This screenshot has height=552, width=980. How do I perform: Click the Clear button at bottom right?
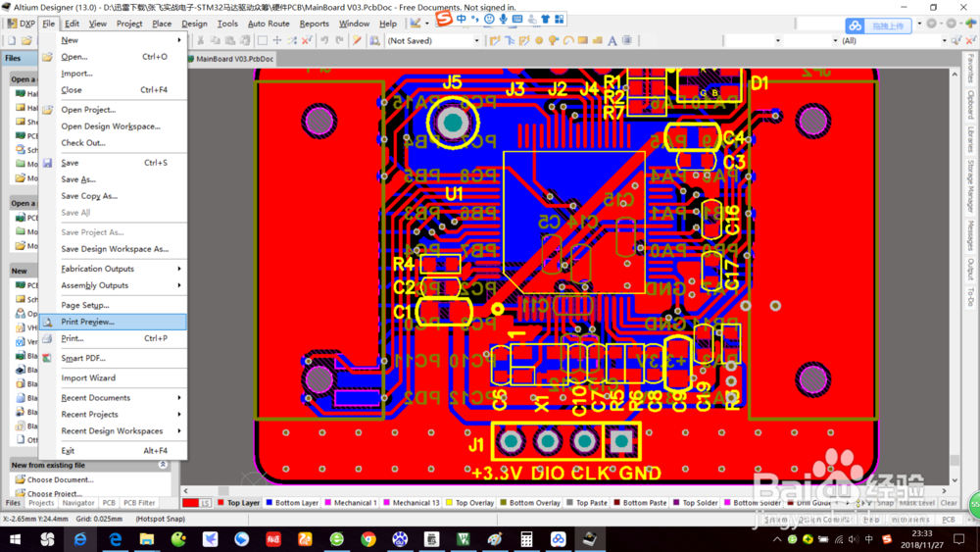pos(949,503)
